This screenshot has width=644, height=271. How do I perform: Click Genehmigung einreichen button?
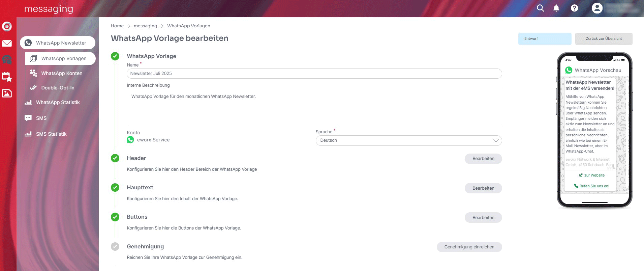pos(469,247)
